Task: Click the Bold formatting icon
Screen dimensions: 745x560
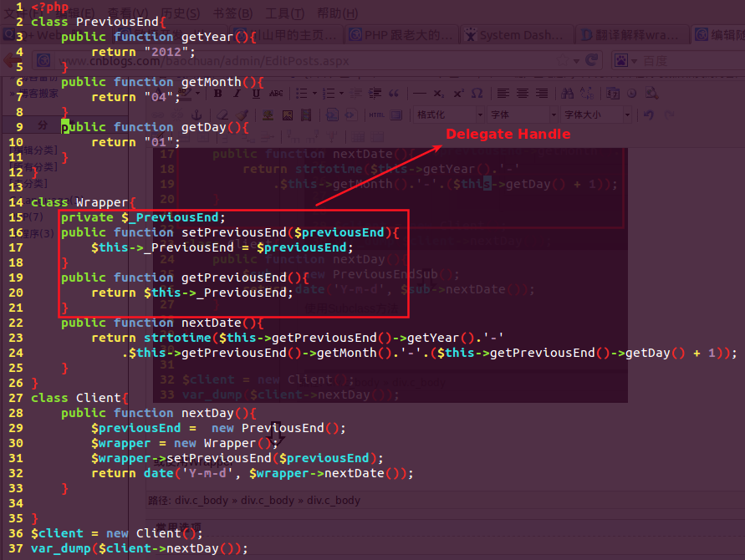Action: [x=218, y=94]
